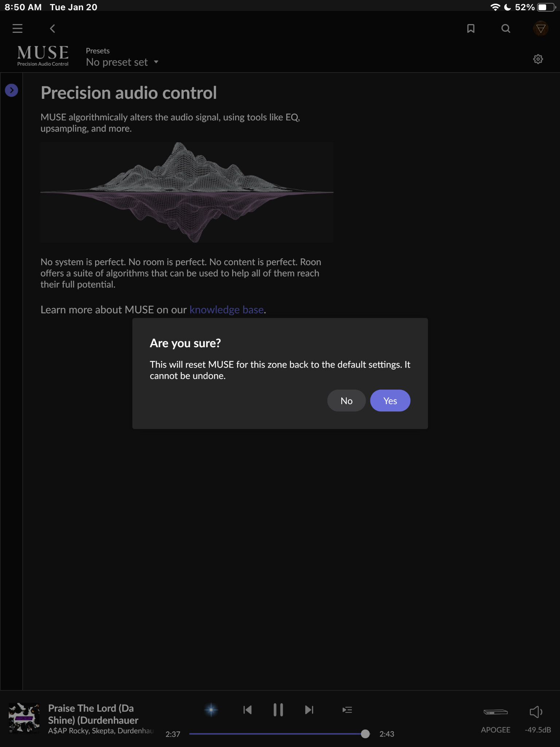Open the now playing album artwork
The height and width of the screenshot is (747, 560).
[24, 718]
